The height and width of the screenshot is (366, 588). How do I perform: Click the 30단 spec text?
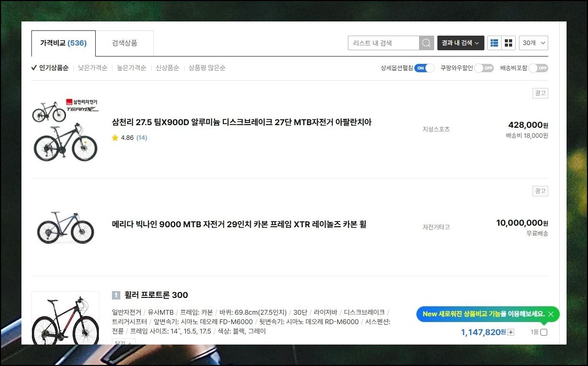coord(300,312)
